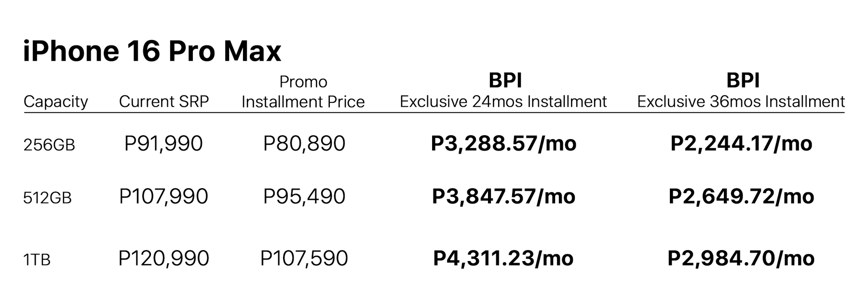The image size is (868, 306).
Task: Select the P4,311.23/mo installment amount
Action: click(x=503, y=259)
